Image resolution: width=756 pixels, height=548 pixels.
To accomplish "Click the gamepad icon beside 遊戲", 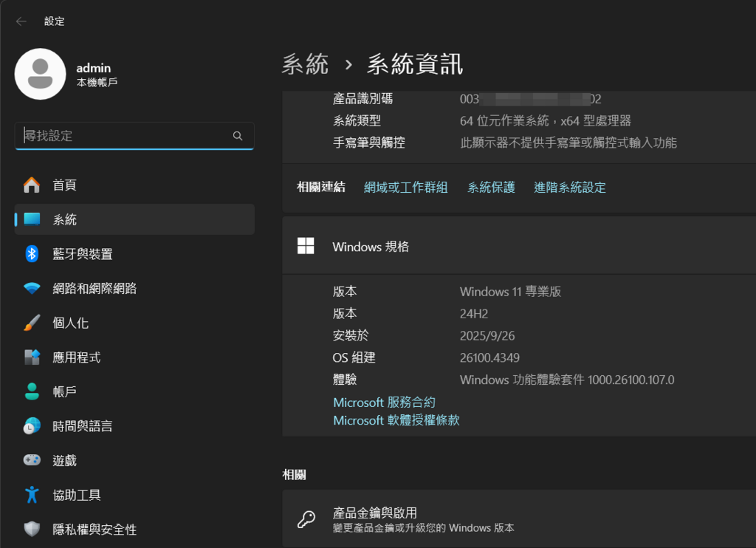I will pyautogui.click(x=32, y=460).
